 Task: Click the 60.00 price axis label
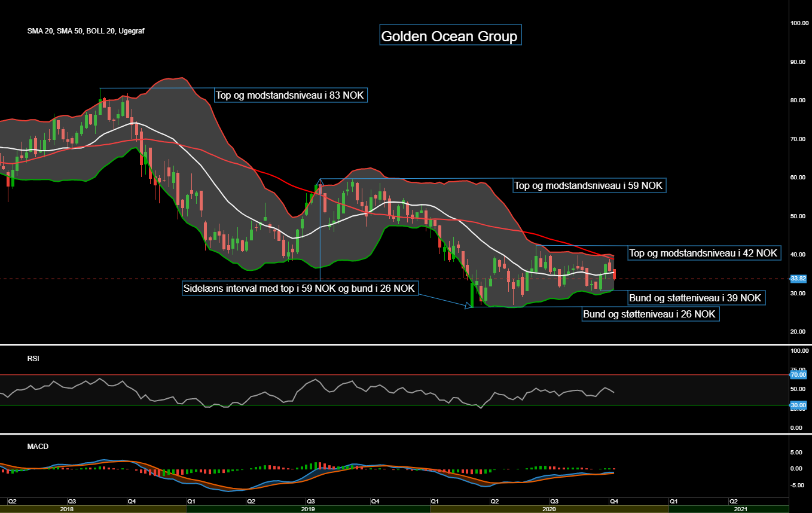(798, 178)
